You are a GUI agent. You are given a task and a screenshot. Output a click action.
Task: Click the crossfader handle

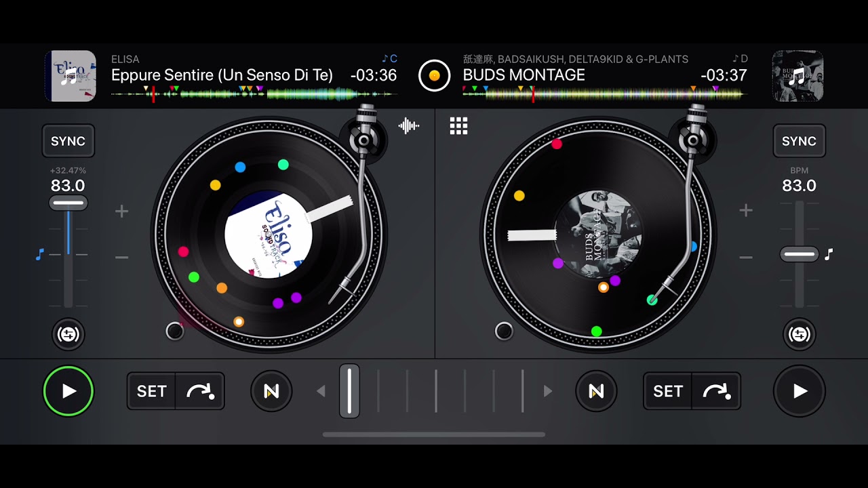click(x=349, y=391)
